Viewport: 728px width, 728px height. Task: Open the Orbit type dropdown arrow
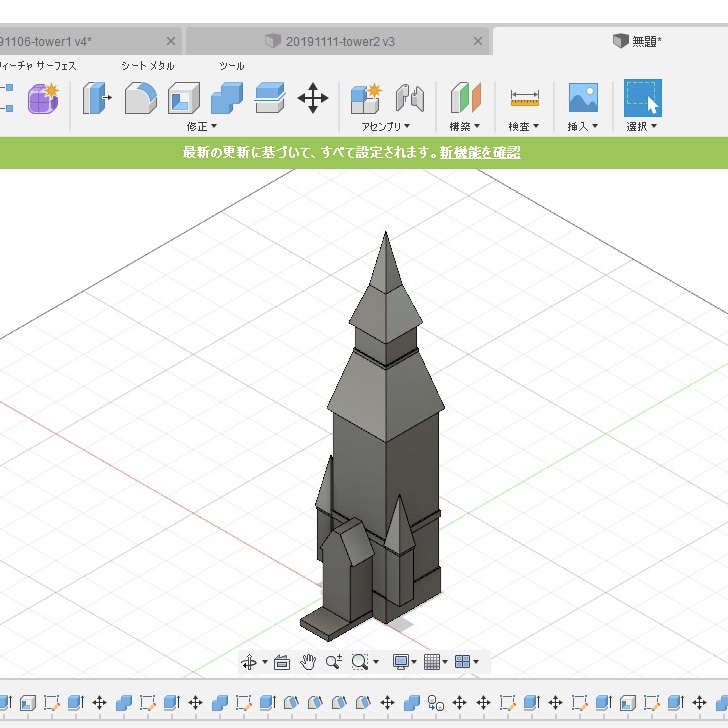pyautogui.click(x=265, y=662)
